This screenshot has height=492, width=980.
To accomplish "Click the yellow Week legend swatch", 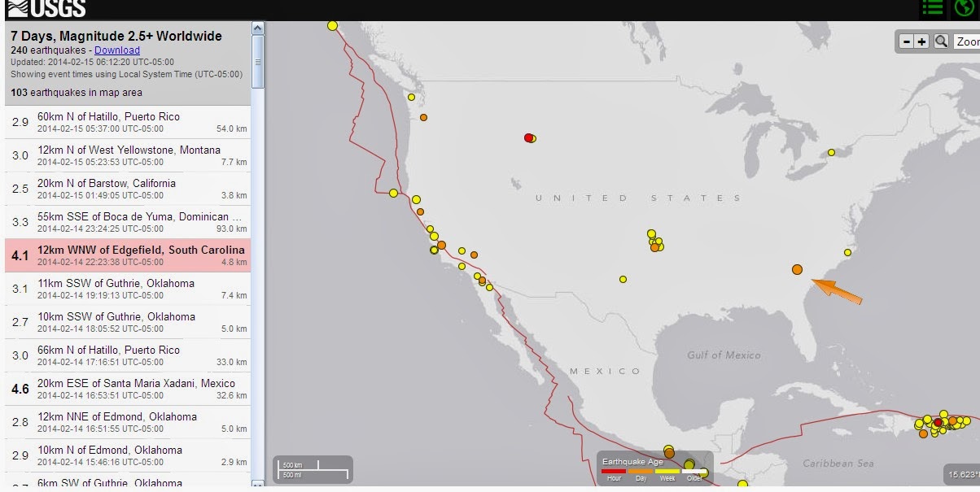I will pyautogui.click(x=667, y=471).
